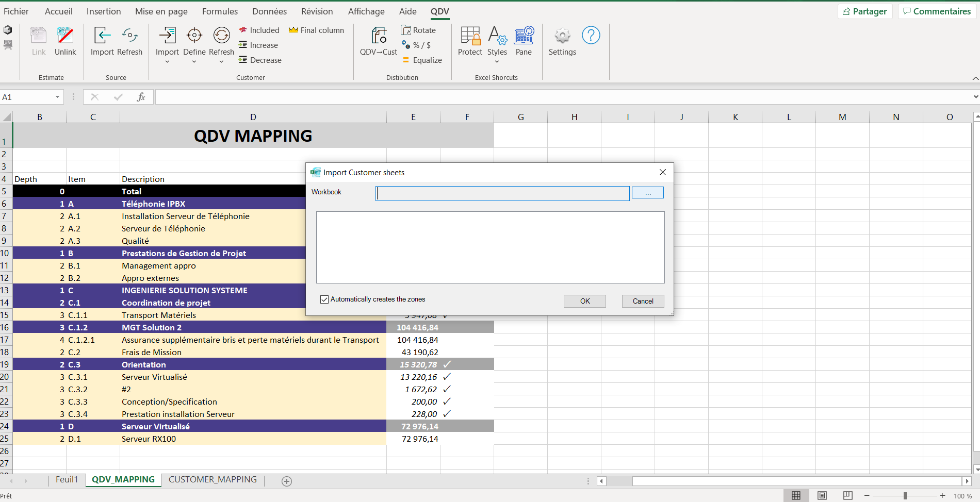Click the 100 % zoom level
The height and width of the screenshot is (502, 980).
tap(962, 496)
